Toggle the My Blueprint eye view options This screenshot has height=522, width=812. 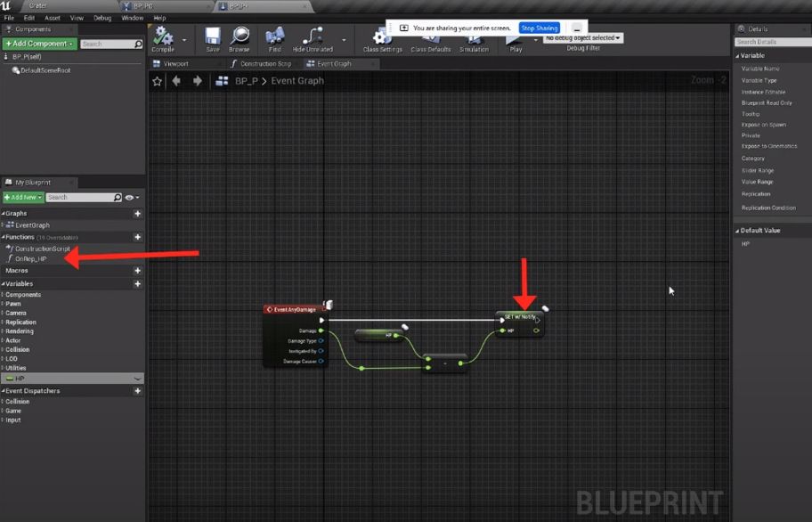[132, 197]
